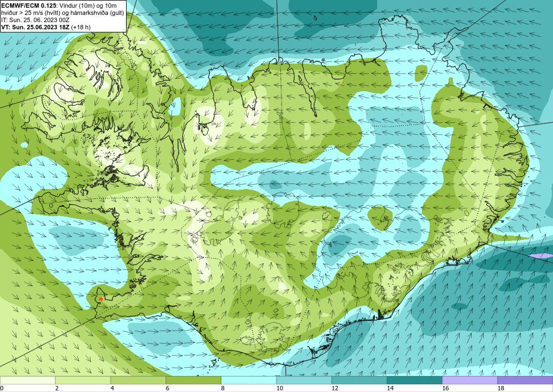Click the "(+18 h)" forecast offset text
This screenshot has width=553, height=392.
[81, 27]
